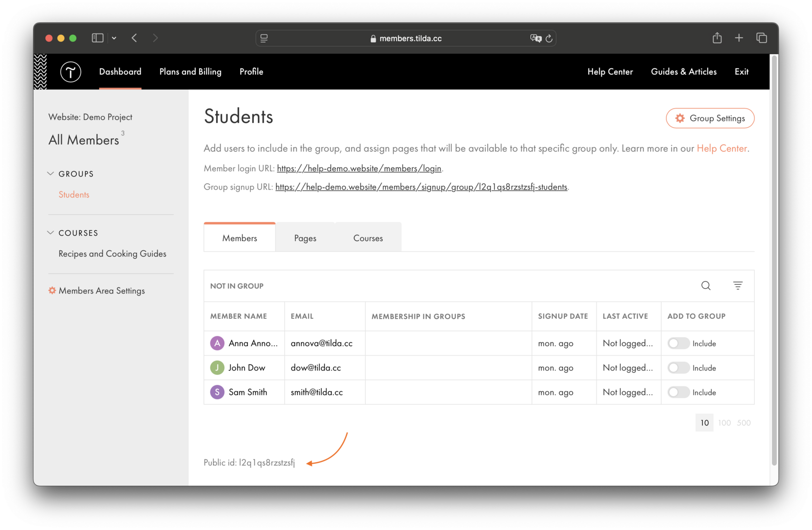Include John Dow in the group
The height and width of the screenshot is (530, 812).
pyautogui.click(x=678, y=368)
